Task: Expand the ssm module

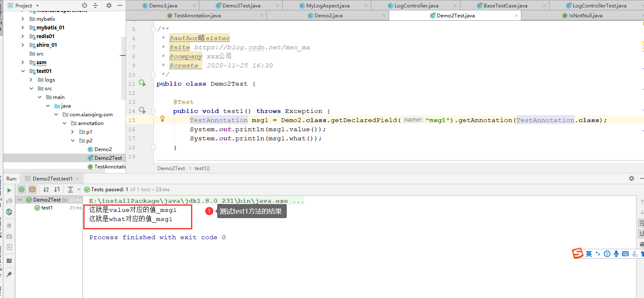Action: coord(23,62)
